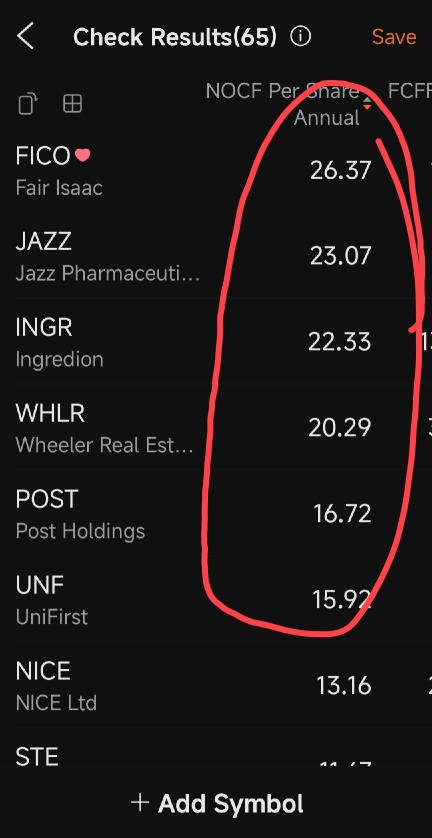Select the POST Post Holdings row
The width and height of the screenshot is (432, 838).
coord(216,513)
